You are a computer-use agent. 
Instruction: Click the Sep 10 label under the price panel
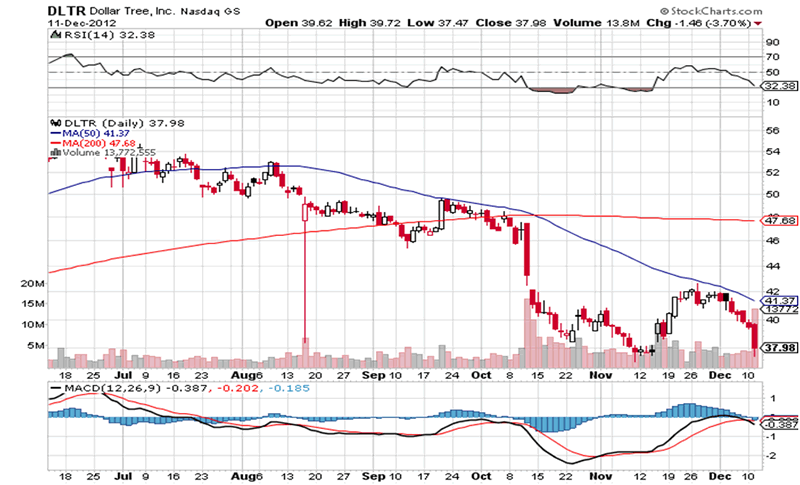[381, 375]
